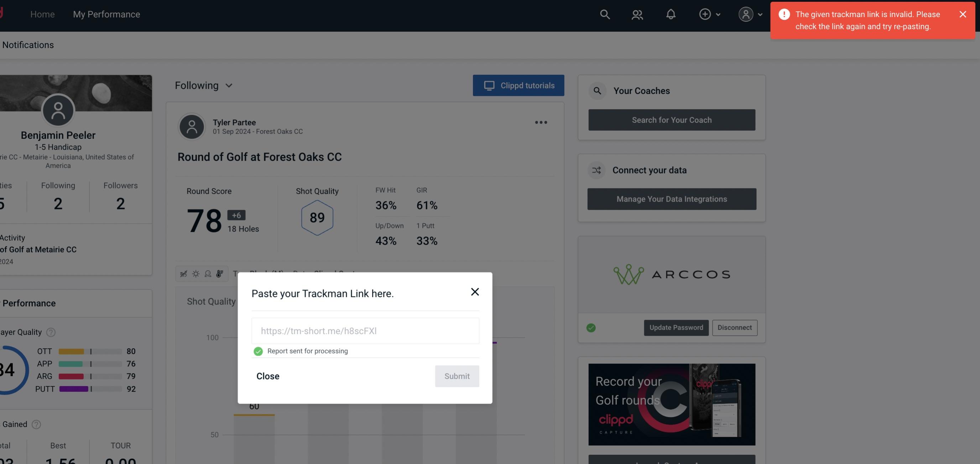This screenshot has height=464, width=980.
Task: Open the My Performance tab
Action: pyautogui.click(x=106, y=14)
